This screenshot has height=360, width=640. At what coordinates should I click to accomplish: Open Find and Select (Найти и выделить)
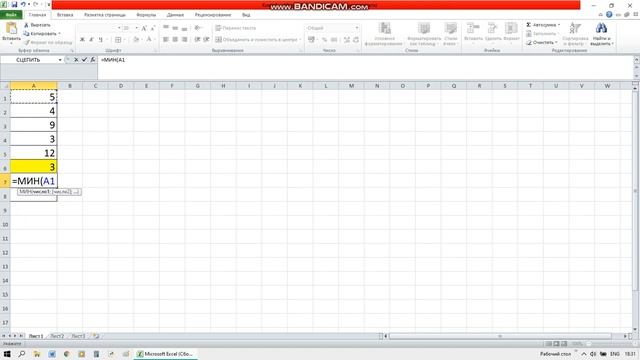[602, 34]
